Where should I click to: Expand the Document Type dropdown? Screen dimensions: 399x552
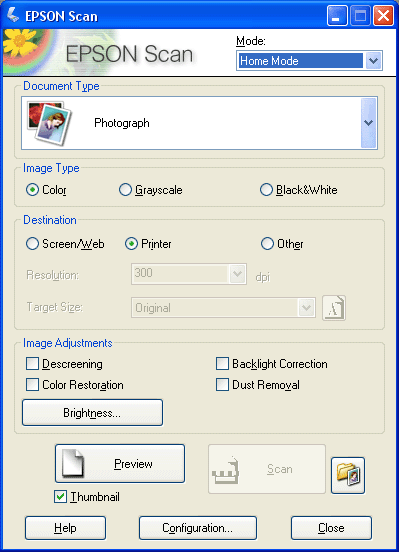(368, 123)
